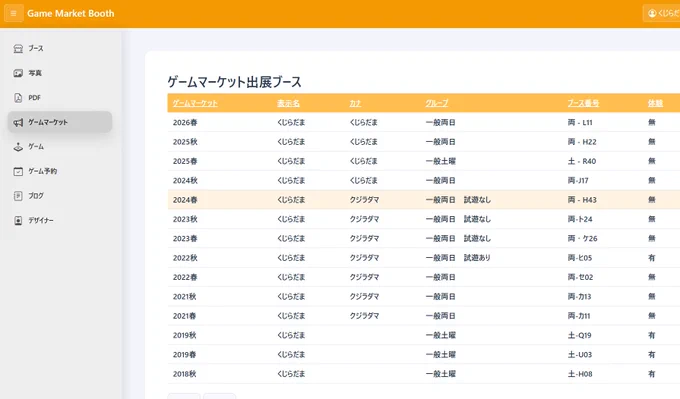
Task: Select the ゲームマーケット menu item
Action: [x=60, y=122]
